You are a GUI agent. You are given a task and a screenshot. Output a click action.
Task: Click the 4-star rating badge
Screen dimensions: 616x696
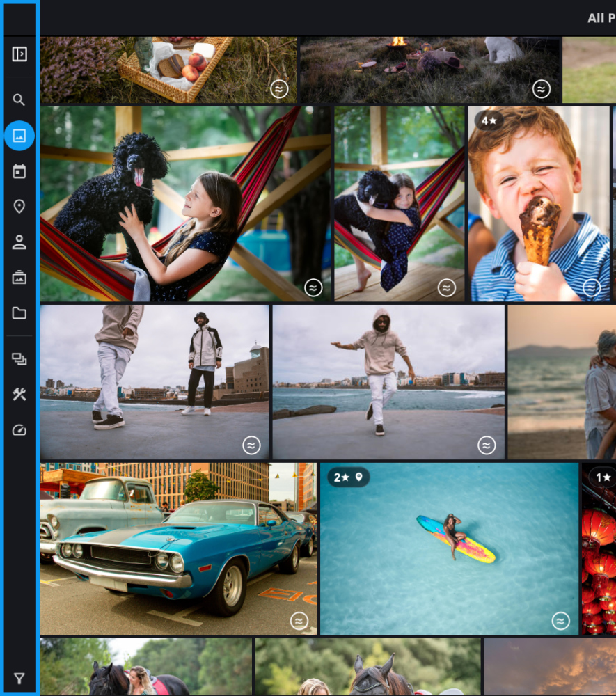[489, 120]
